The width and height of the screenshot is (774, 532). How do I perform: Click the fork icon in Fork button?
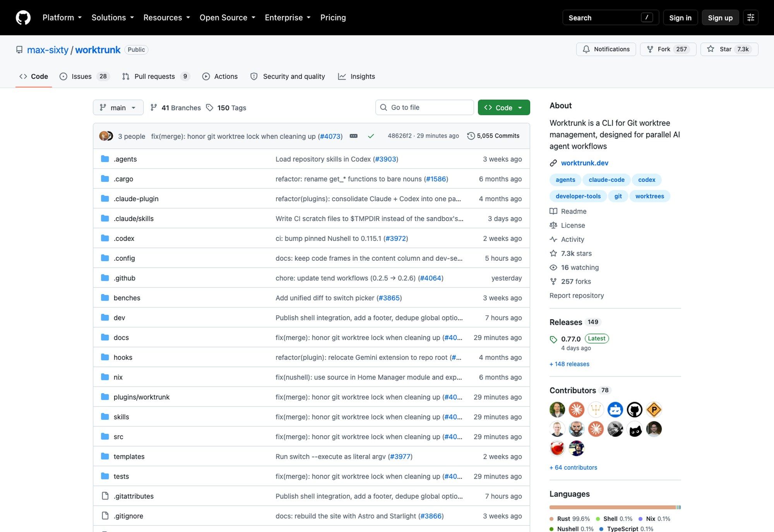(x=650, y=49)
